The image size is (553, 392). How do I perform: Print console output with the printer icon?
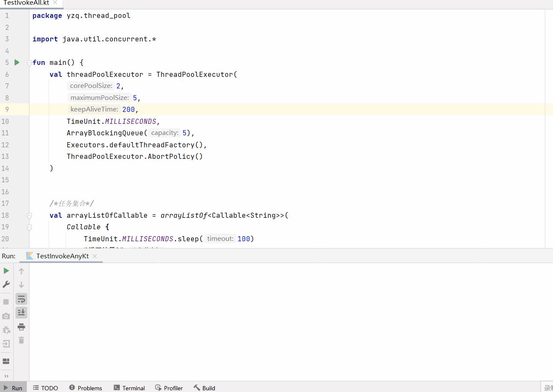(21, 327)
